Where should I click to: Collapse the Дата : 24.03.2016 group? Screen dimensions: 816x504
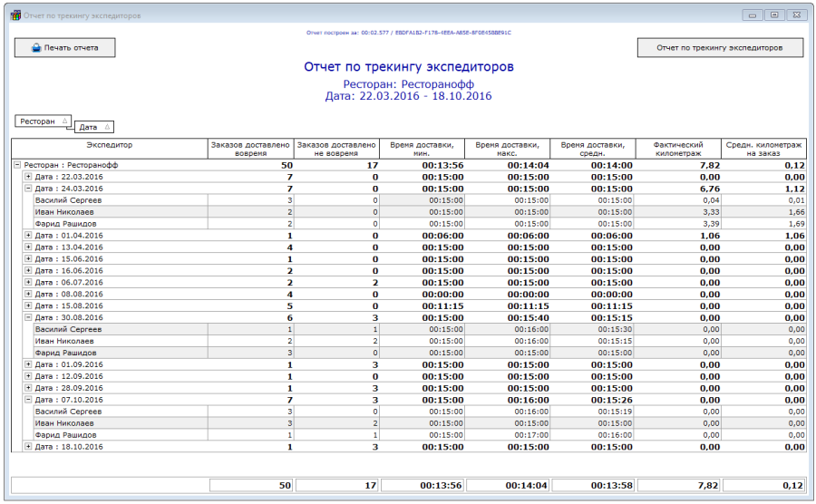click(27, 189)
